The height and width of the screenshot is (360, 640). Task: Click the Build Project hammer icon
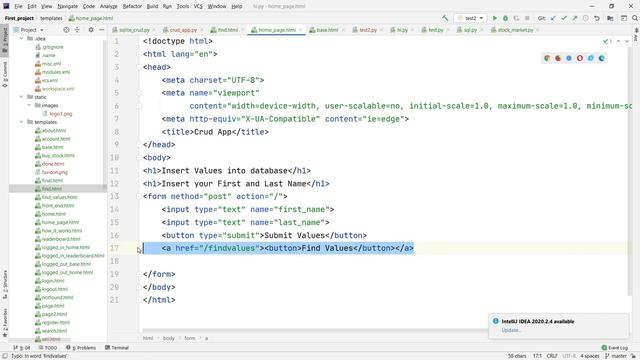coord(445,18)
